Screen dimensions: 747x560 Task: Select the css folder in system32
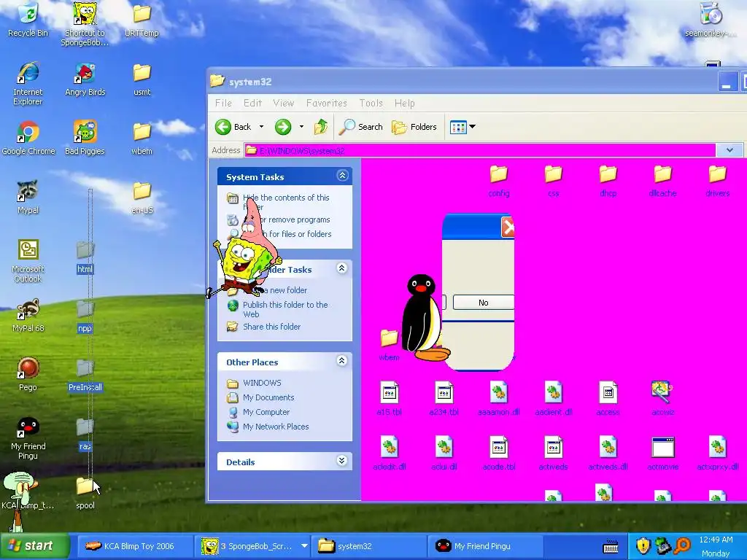coord(554,181)
